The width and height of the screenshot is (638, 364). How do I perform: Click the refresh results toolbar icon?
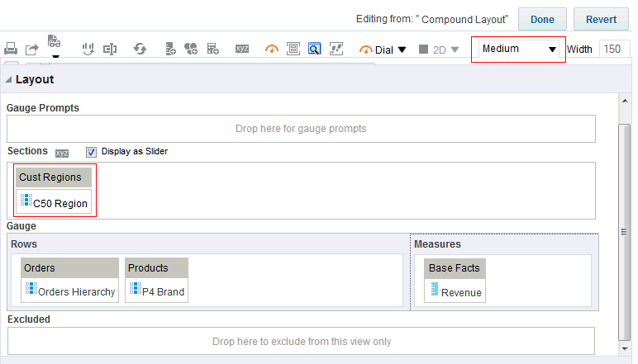(140, 50)
